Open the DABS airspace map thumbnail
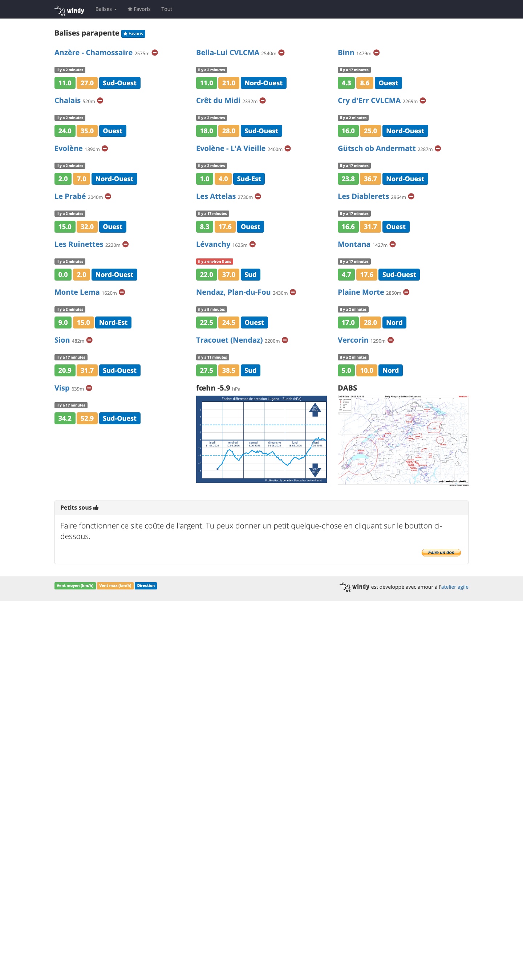 pyautogui.click(x=403, y=441)
